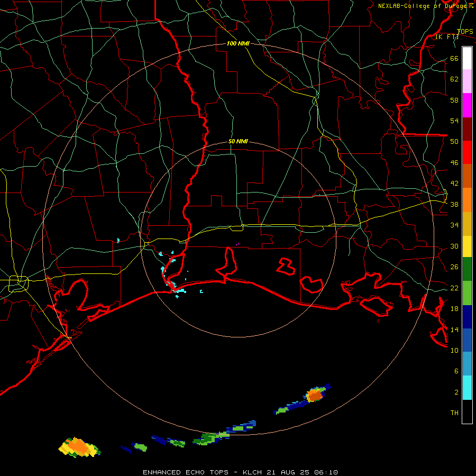The height and width of the screenshot is (476, 476).
Task: Click the "50" legend value
Action: click(x=454, y=142)
